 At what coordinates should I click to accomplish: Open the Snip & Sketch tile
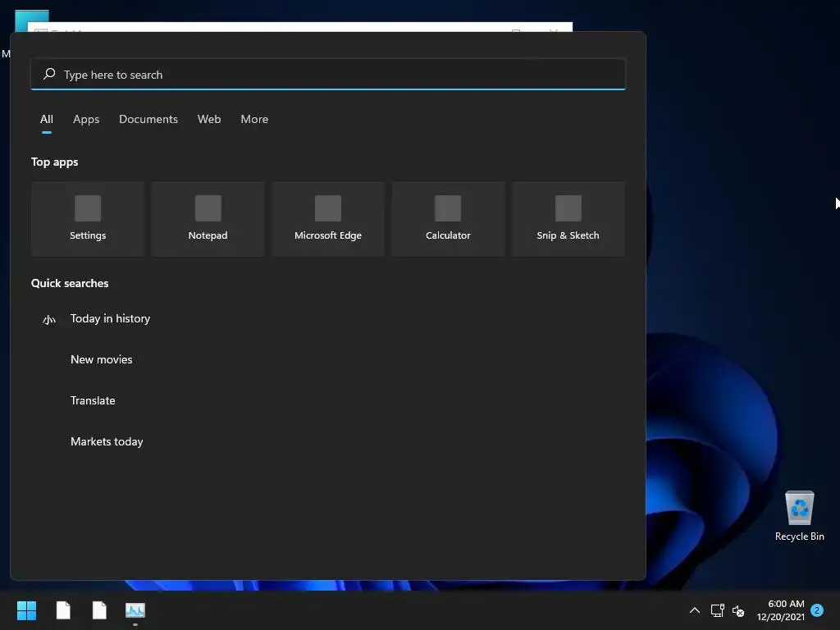pos(568,219)
